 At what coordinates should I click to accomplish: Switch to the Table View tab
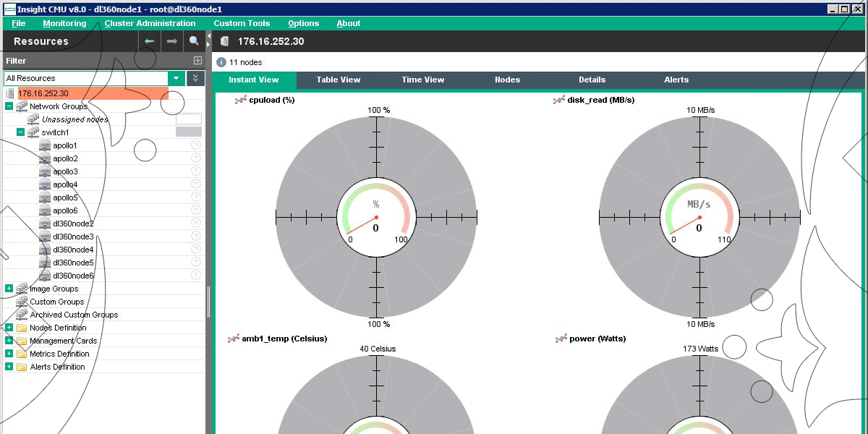coord(338,80)
